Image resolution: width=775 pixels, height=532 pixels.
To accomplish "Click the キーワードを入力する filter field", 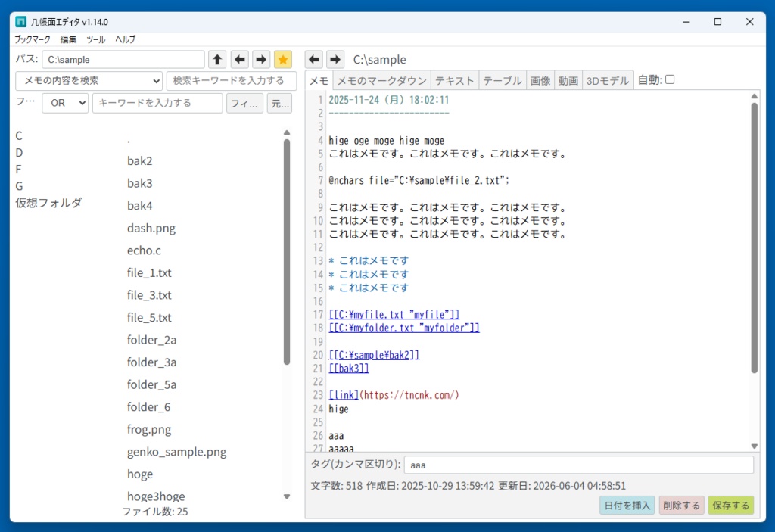I will [157, 103].
